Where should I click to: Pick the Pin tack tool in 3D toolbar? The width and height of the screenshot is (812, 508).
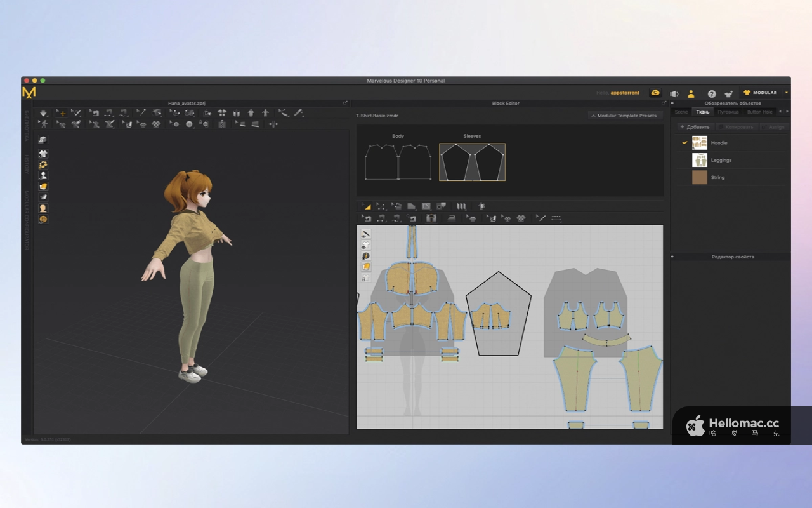pos(142,113)
